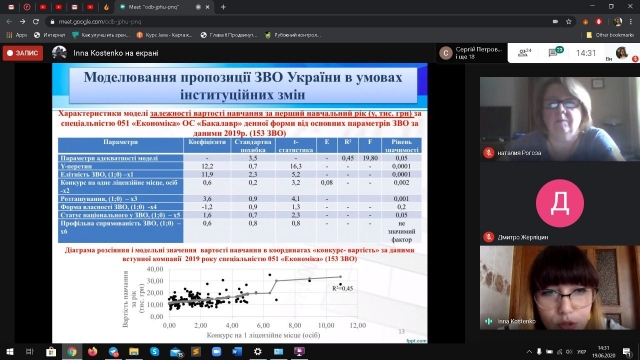
Task: Click the camera permission icon in address bar
Action: tap(556, 21)
